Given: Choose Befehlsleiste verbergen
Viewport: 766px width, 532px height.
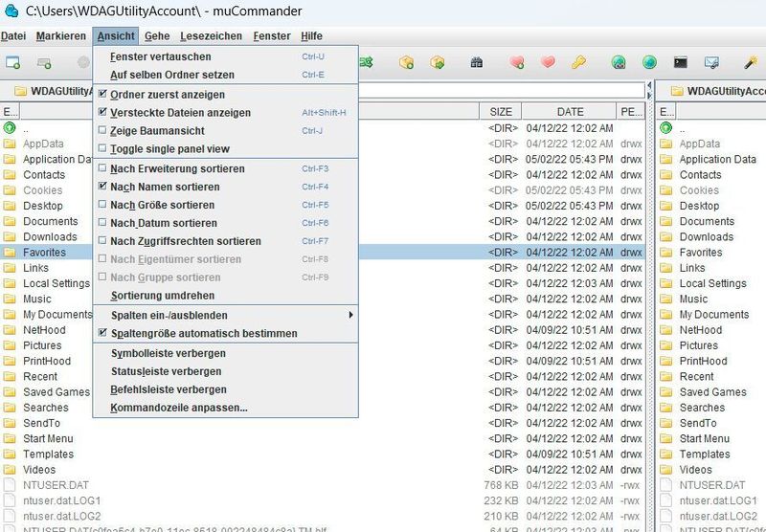Looking at the screenshot, I should pyautogui.click(x=225, y=389).
